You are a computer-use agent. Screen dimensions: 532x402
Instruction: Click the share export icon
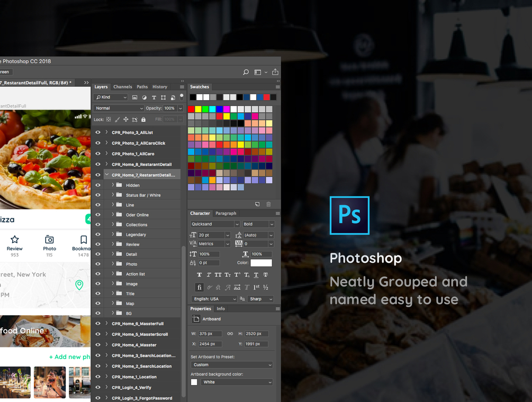tap(275, 72)
